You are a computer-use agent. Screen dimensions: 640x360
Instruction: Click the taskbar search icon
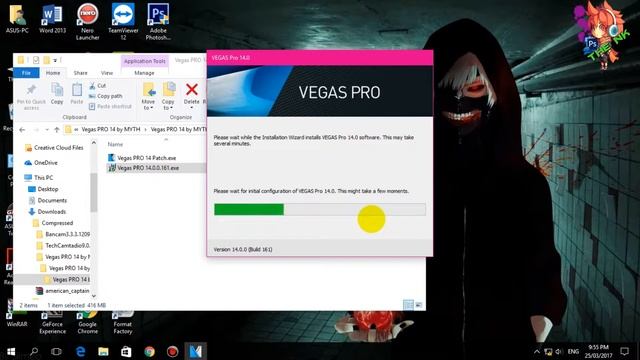(x=34, y=351)
